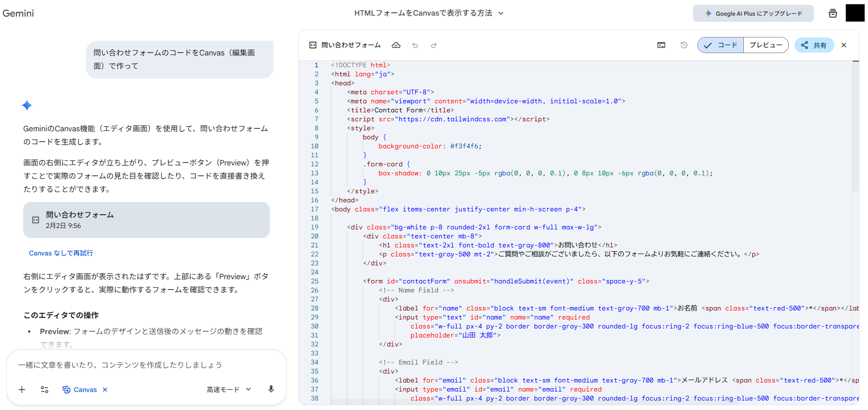Open the 高速モード model dropdown
This screenshot has width=868, height=410.
[229, 390]
